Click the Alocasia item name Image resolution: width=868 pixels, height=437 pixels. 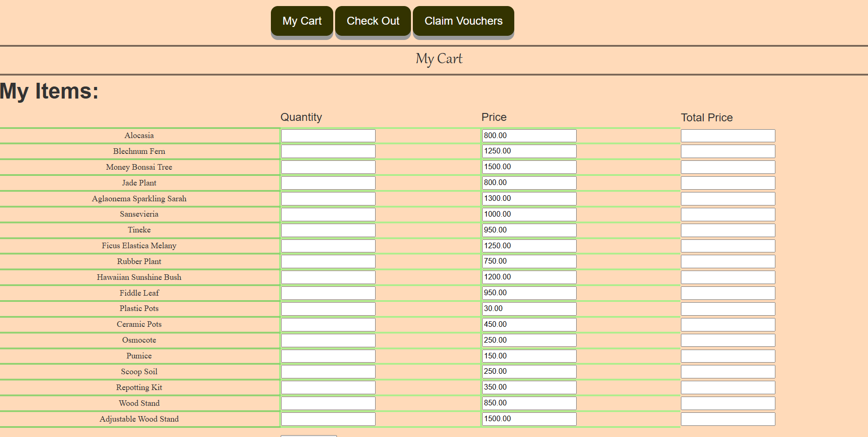pyautogui.click(x=139, y=135)
